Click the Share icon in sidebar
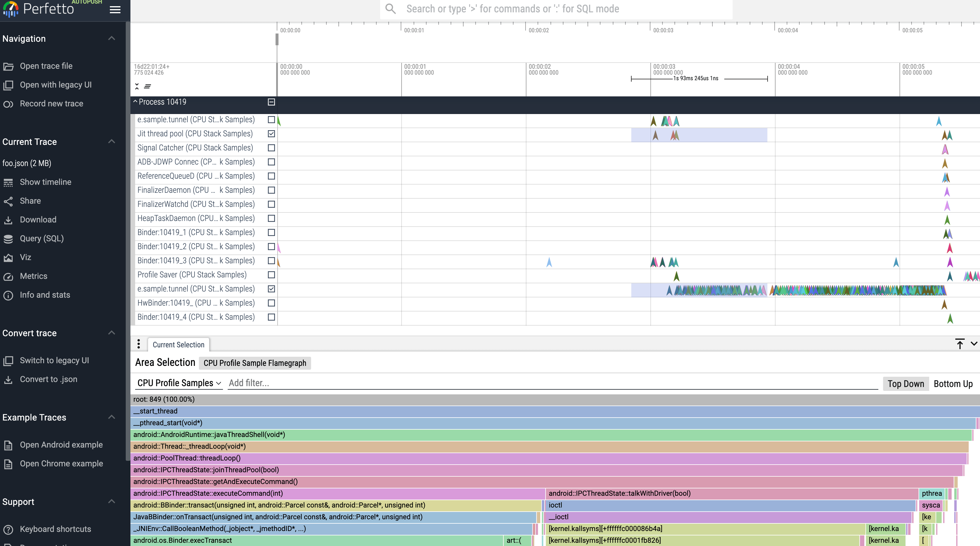980x546 pixels. tap(8, 201)
